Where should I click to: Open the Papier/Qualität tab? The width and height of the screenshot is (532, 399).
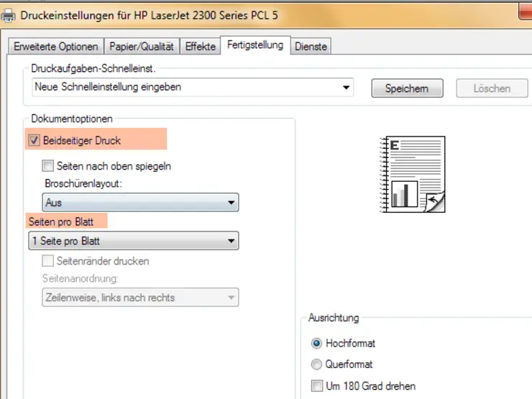pyautogui.click(x=142, y=47)
